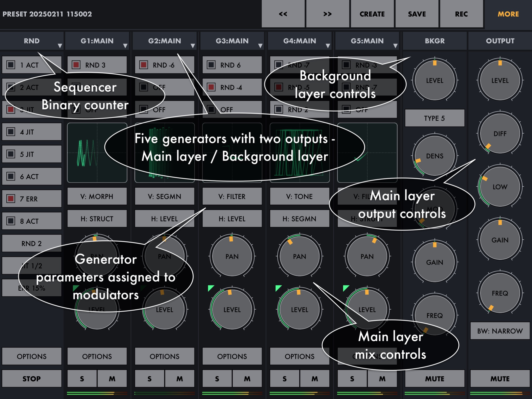Adjust the OUTPUT DIFF knob
532x399 pixels.
click(500, 133)
